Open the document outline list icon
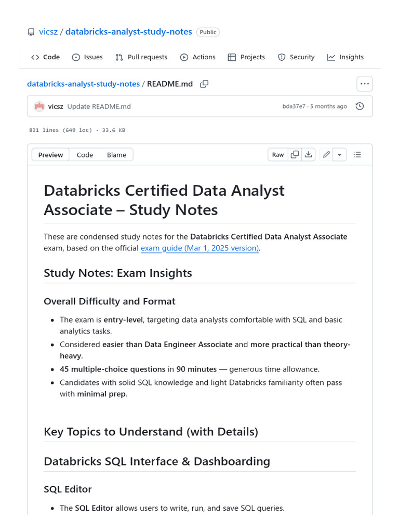This screenshot has height=532, width=399. coord(357,154)
